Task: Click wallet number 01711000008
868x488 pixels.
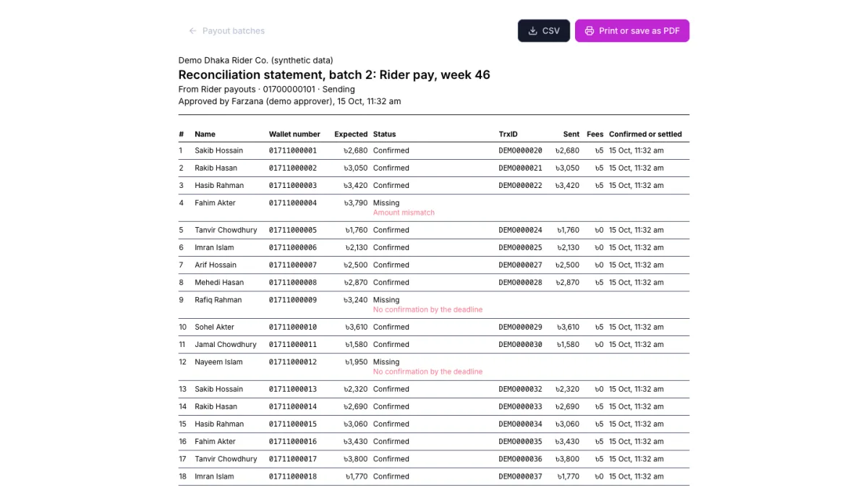Action: pos(293,283)
